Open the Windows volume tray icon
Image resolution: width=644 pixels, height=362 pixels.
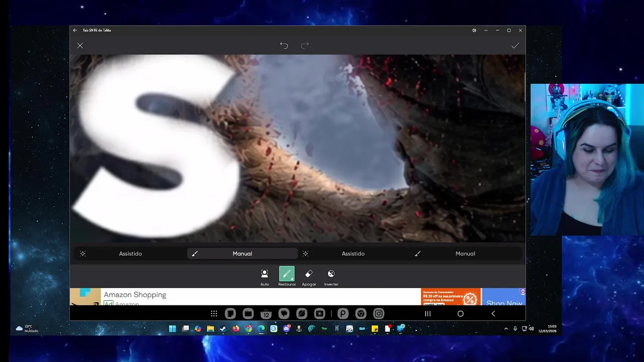(531, 329)
